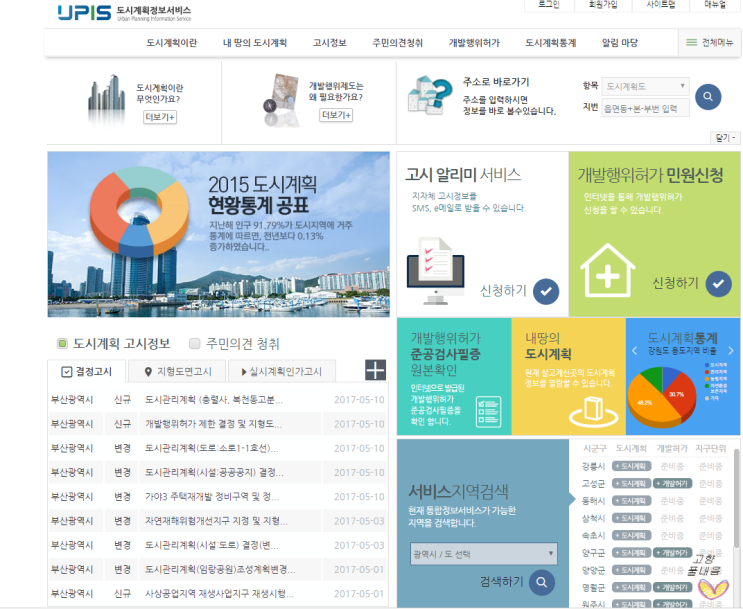Click the 지번 input field
Viewport: 743px width, 609px height.
coord(645,108)
